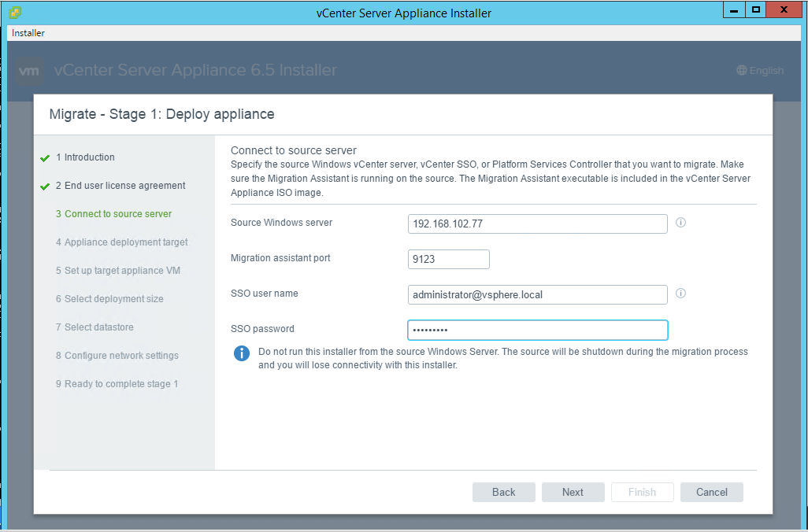808x532 pixels.
Task: Click the 'Migrate - Stage 1: Deploy appliance' title
Action: pyautogui.click(x=161, y=114)
